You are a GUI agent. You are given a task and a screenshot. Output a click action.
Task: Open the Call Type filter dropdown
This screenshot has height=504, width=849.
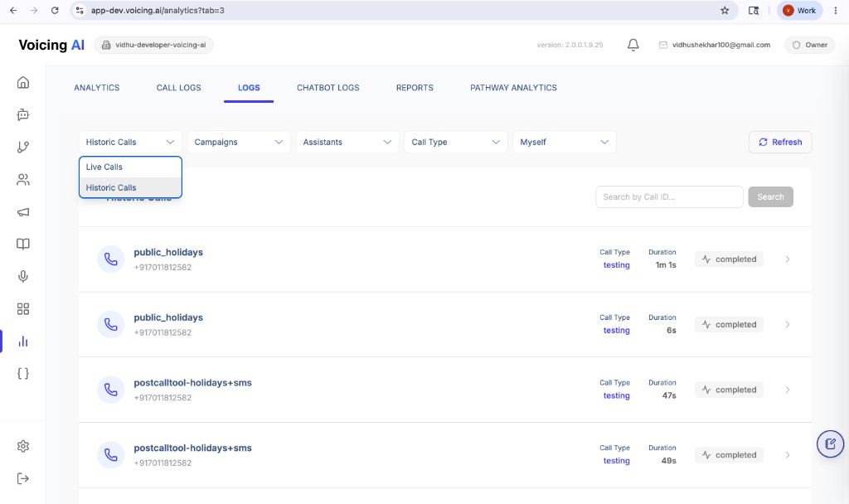(x=456, y=142)
